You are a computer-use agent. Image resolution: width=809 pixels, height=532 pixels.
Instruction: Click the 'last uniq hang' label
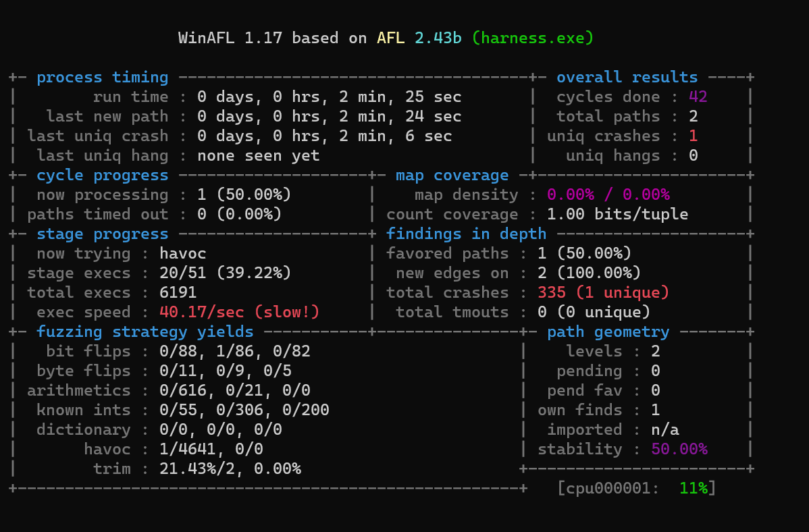pos(102,156)
